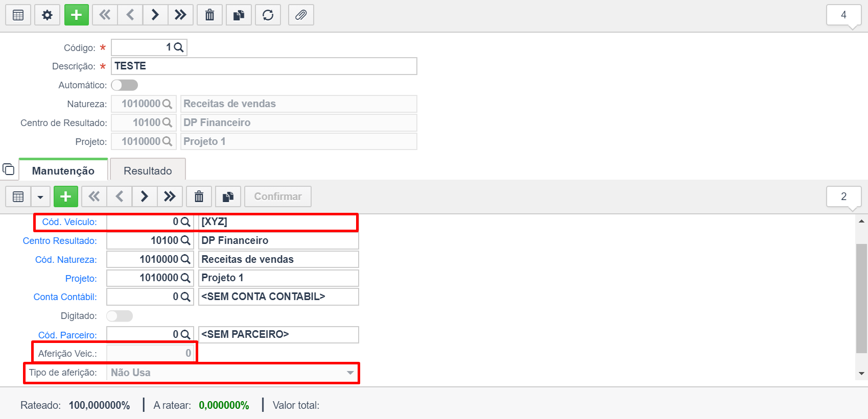This screenshot has height=419, width=868.
Task: Click the vertical scrollbar thumb
Action: pos(862,298)
